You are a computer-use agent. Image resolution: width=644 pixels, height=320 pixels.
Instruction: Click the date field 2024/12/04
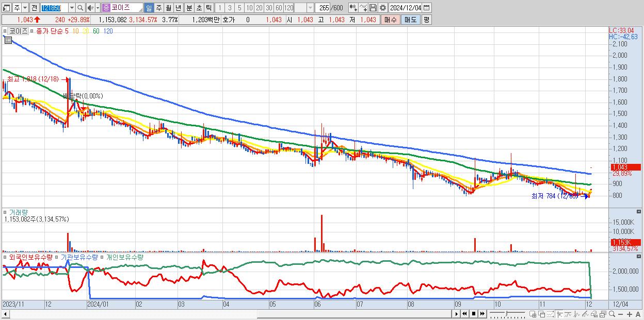point(405,8)
